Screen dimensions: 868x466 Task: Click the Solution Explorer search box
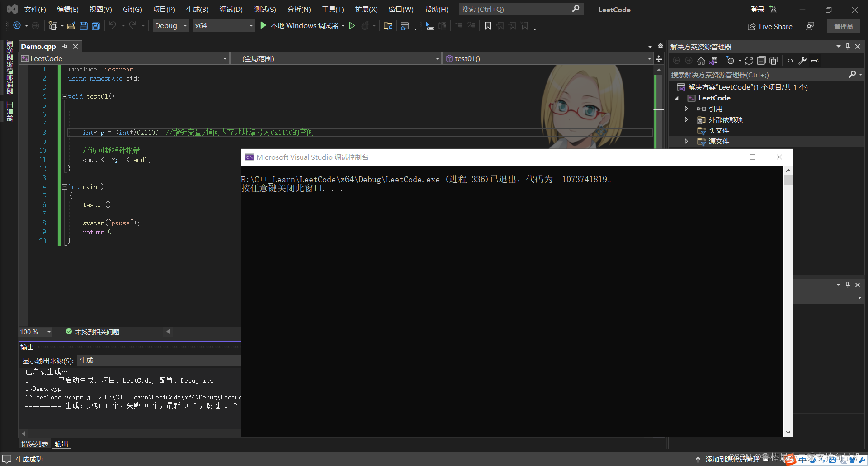click(x=758, y=75)
